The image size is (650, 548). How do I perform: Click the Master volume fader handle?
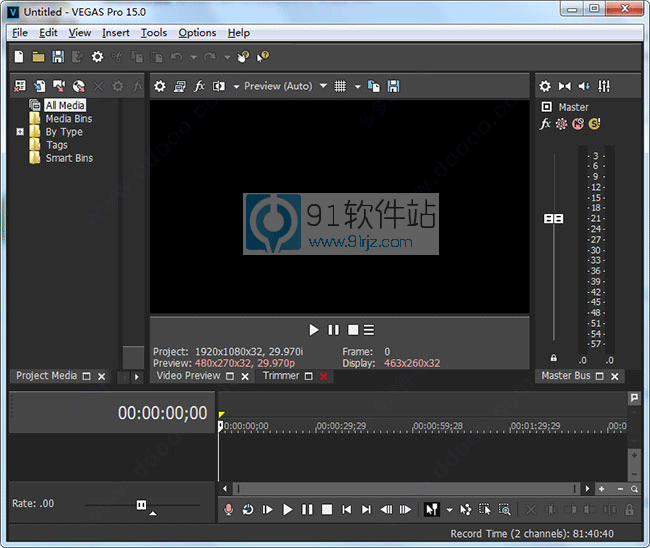coord(553,218)
